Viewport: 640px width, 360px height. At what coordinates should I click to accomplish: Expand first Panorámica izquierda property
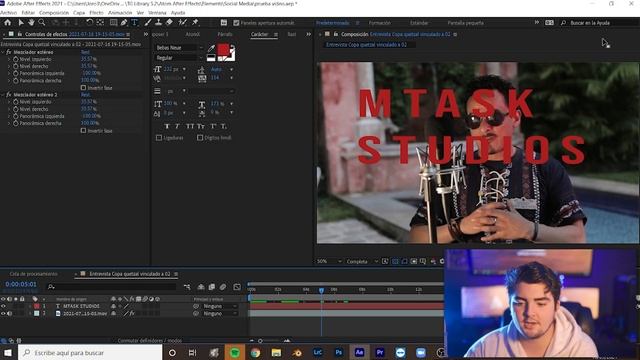(9, 73)
